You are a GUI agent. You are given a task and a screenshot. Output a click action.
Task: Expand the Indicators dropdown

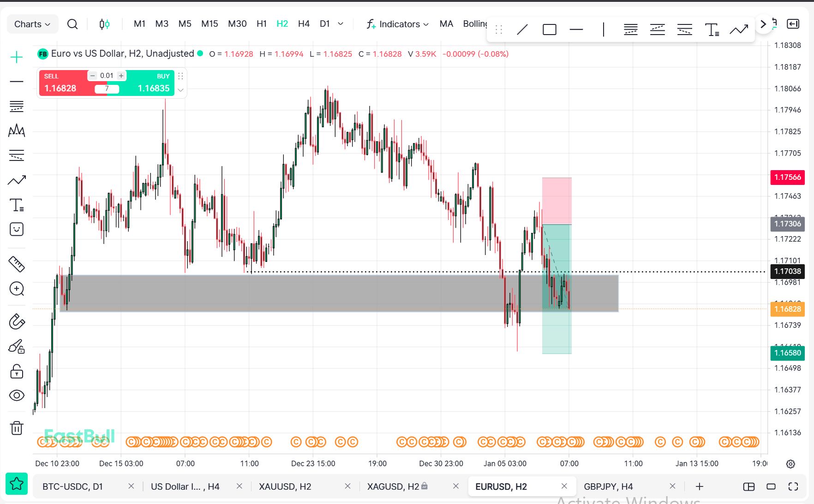(x=398, y=24)
